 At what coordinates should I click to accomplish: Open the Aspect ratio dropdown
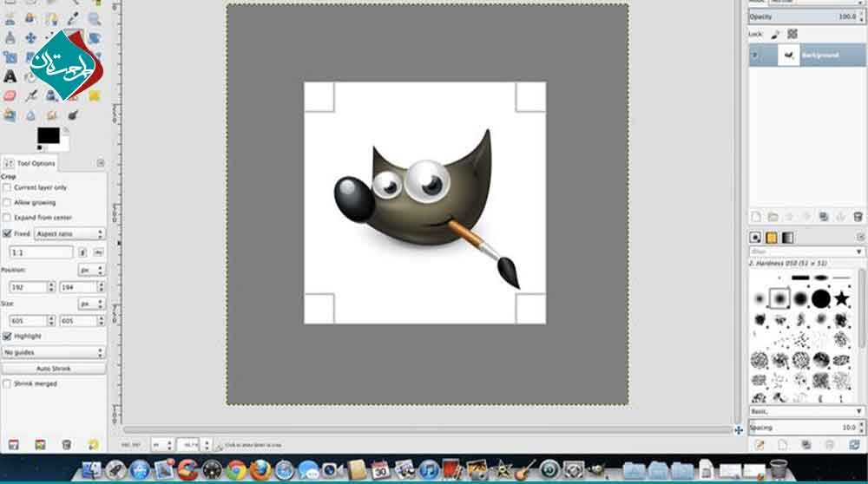(x=69, y=234)
